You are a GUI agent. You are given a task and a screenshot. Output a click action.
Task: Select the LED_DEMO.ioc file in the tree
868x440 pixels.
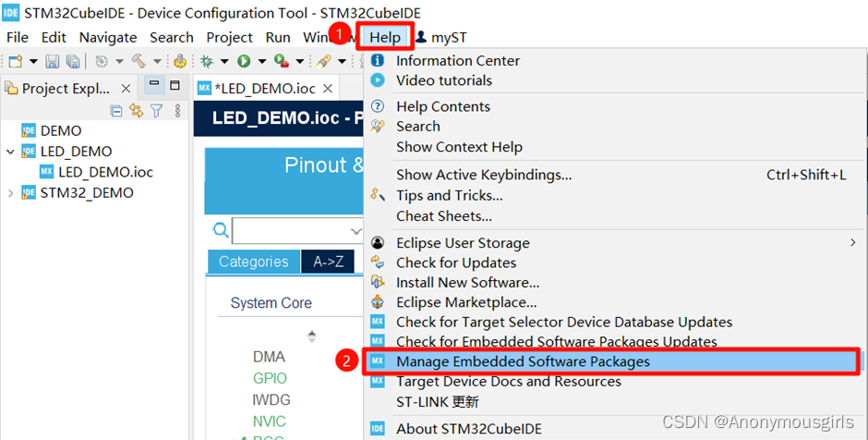pos(106,172)
